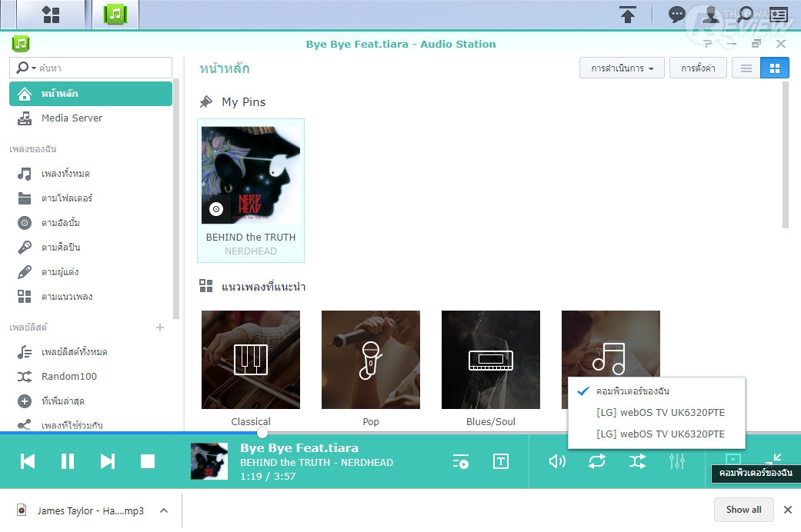Open the DSM search magnifier icon
Image resolution: width=801 pixels, height=532 pixels.
click(x=744, y=15)
